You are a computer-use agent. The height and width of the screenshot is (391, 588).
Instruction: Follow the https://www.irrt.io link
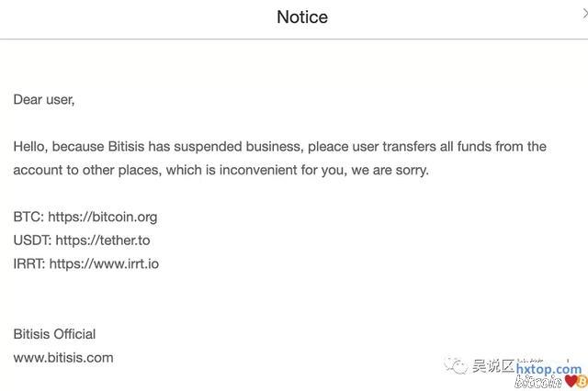click(104, 263)
